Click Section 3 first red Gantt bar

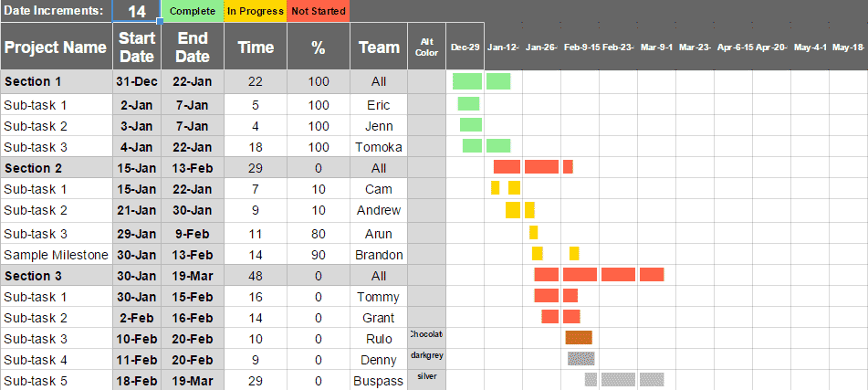[546, 274]
